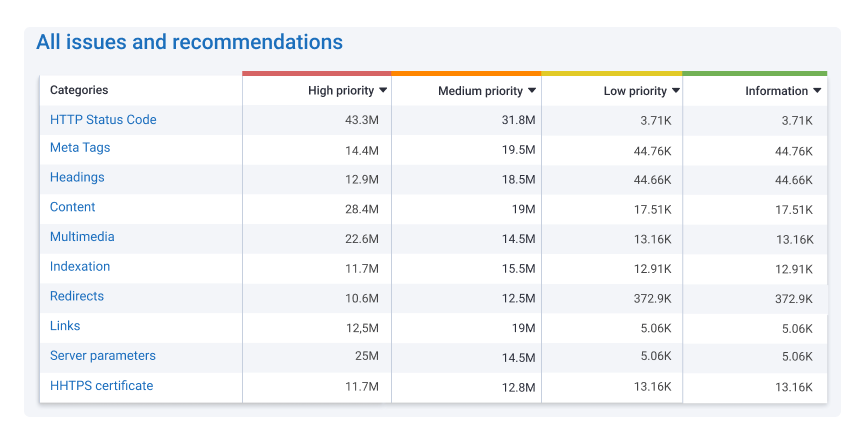Click the red bar above High priority

[x=316, y=73]
